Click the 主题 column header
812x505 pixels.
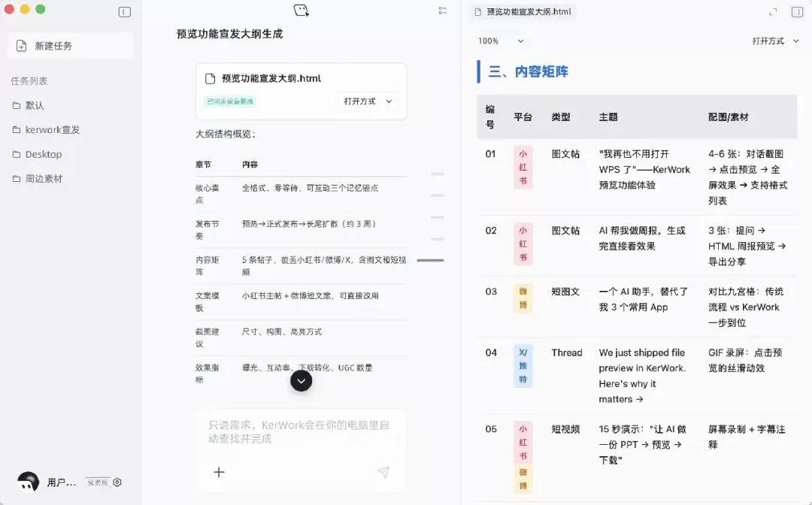coord(608,117)
